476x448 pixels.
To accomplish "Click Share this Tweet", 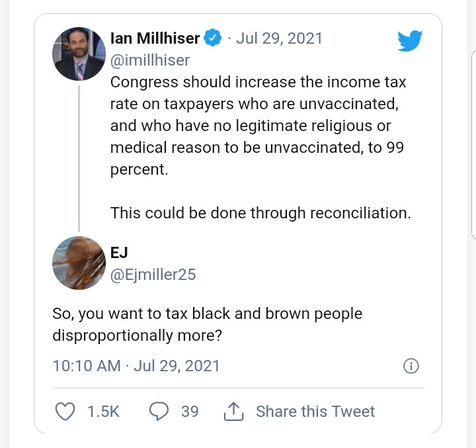I will [x=315, y=412].
